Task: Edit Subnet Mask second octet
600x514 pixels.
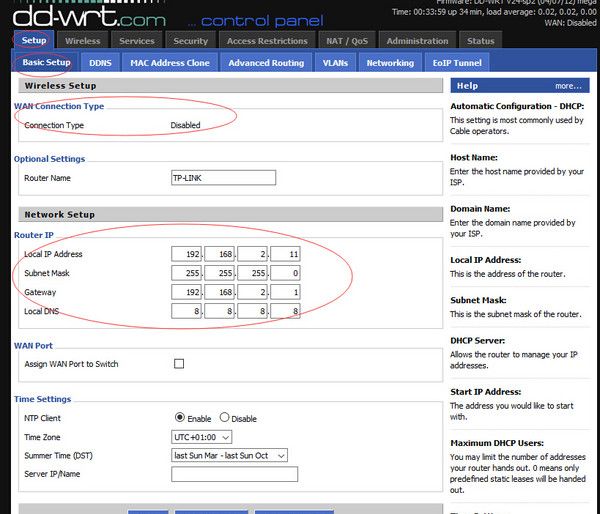Action: pyautogui.click(x=219, y=273)
